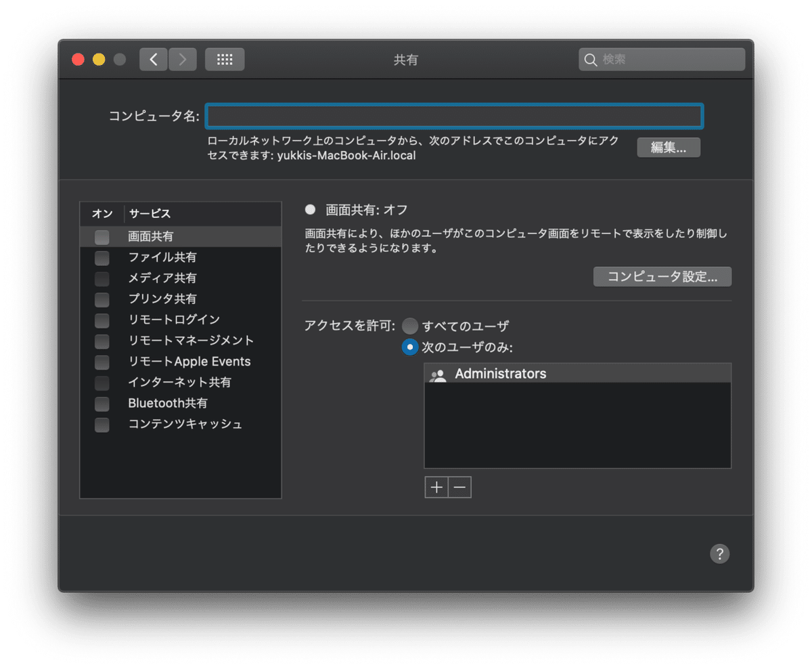Enable the メディア共有 checkbox
Screen dimensions: 812x669
(x=102, y=278)
